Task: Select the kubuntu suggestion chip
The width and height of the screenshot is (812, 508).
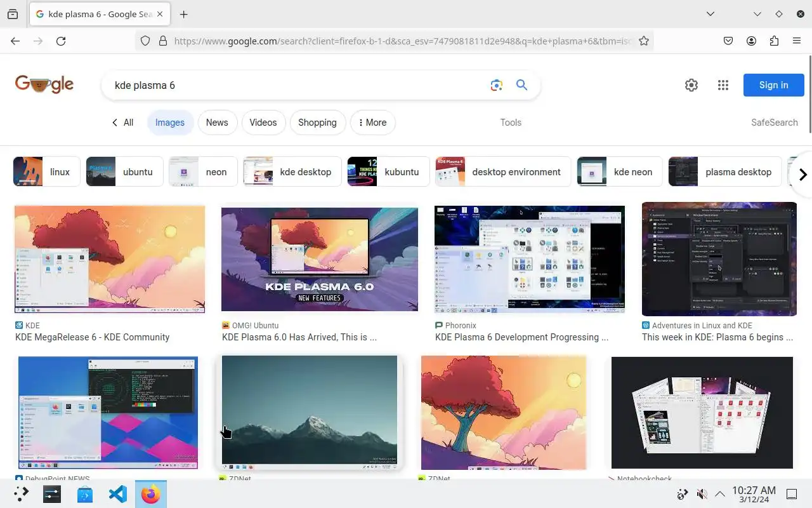Action: pyautogui.click(x=388, y=171)
